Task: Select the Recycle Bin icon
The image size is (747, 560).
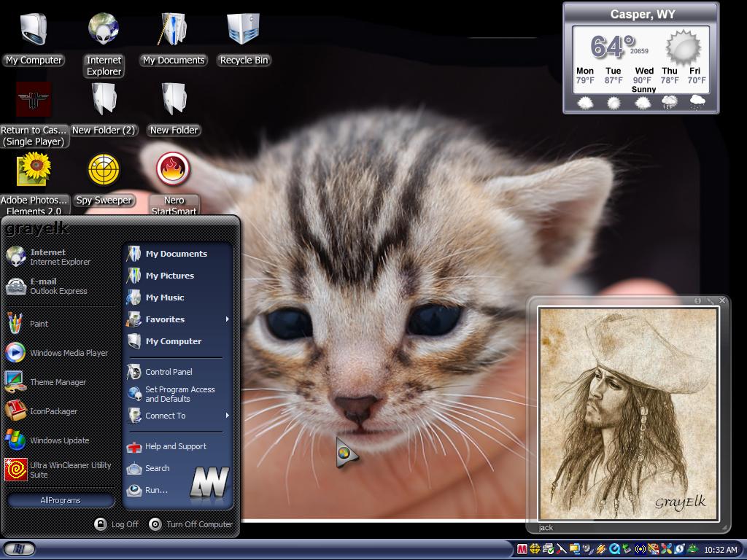Action: tap(244, 40)
